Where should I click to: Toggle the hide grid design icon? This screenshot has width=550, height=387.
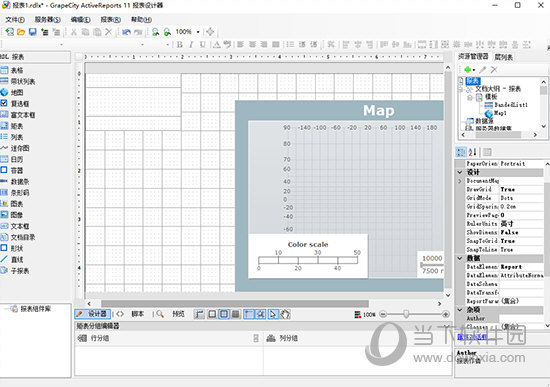212,314
